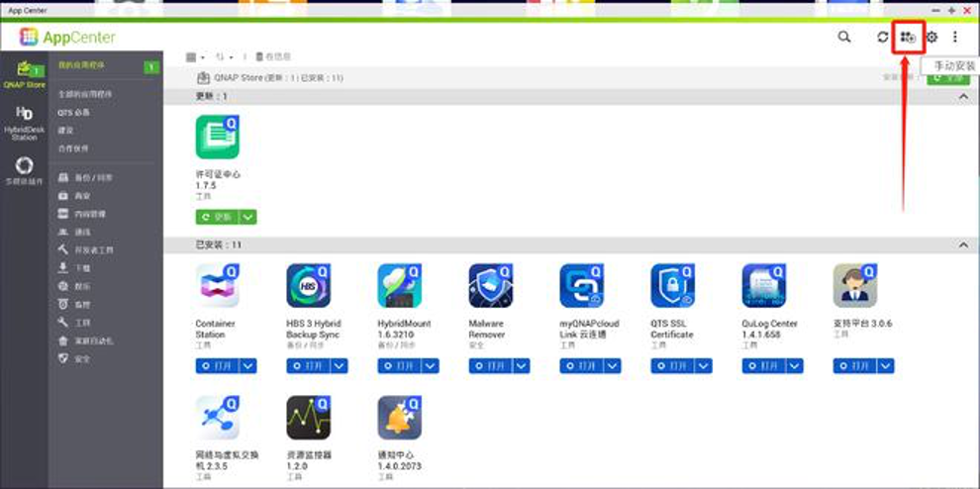Collapse the Updates section chevron

(963, 96)
